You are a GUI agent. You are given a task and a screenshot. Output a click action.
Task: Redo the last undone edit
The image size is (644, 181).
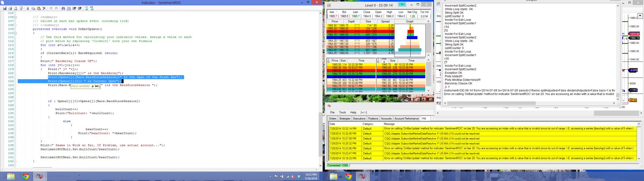56,8
